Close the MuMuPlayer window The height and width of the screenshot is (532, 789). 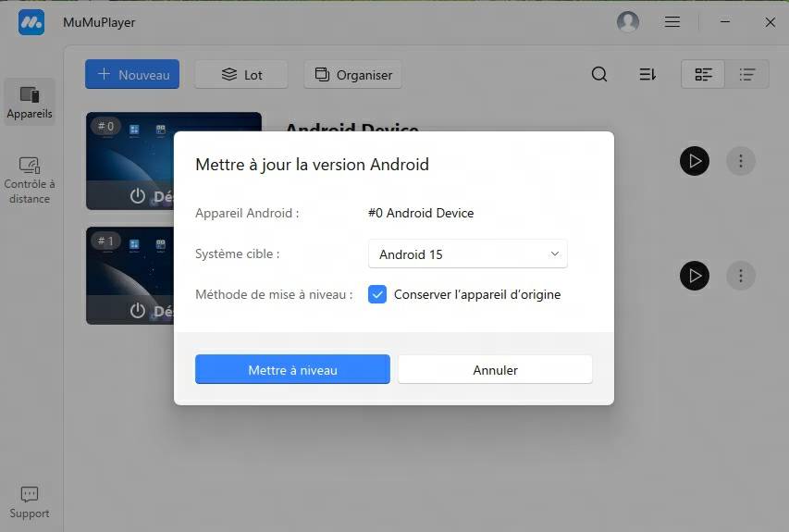pos(770,22)
